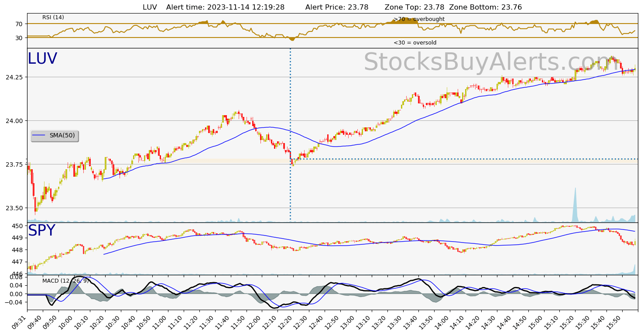Click the 'RSI (14)' indicator label

53,17
